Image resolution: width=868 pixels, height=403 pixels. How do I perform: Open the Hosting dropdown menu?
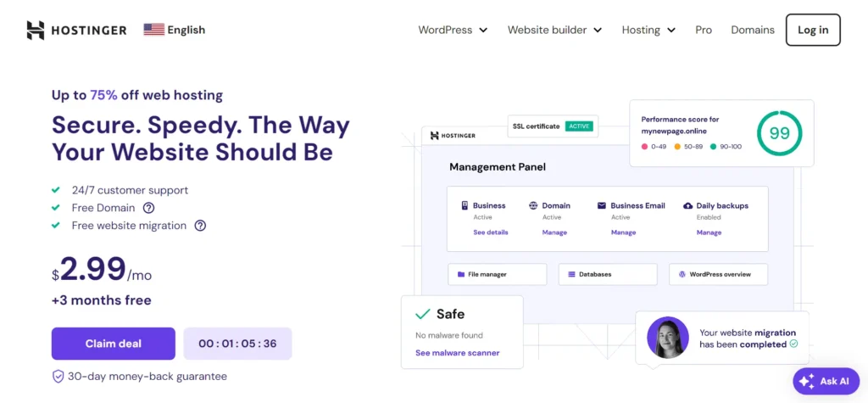point(648,30)
